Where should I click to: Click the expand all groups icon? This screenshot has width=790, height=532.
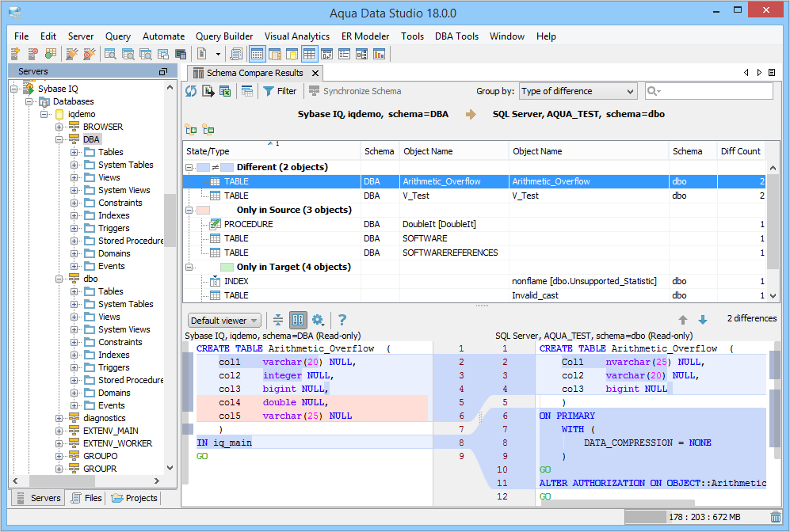tap(191, 130)
